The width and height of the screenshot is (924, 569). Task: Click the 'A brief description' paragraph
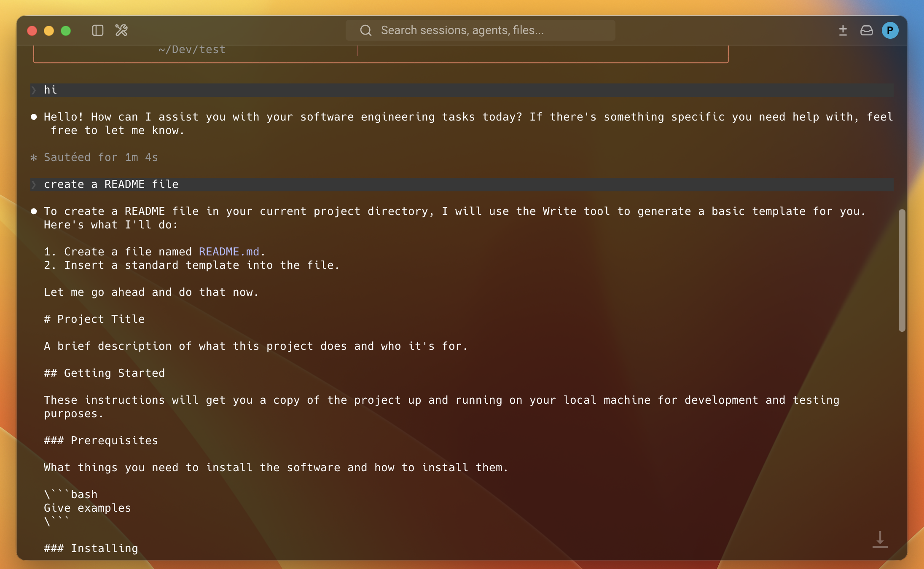[x=255, y=346]
